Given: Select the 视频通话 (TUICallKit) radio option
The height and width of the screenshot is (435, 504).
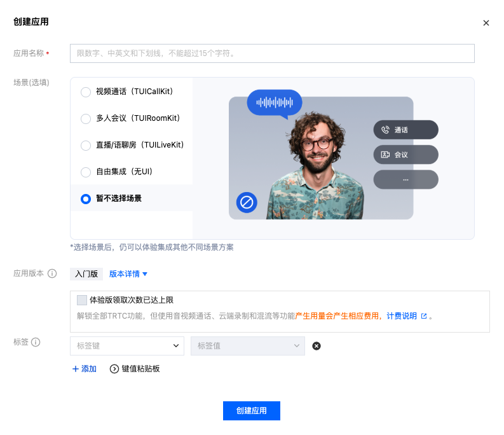Looking at the screenshot, I should [86, 92].
